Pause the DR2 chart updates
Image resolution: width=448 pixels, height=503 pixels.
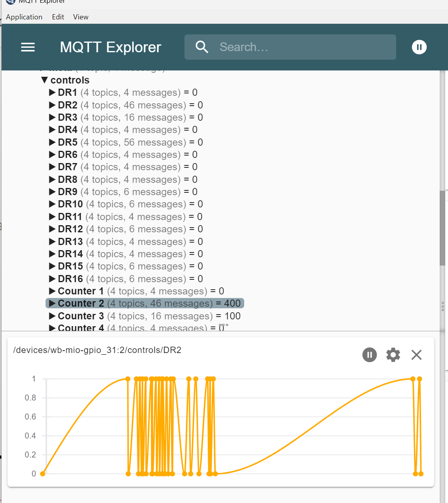pyautogui.click(x=369, y=355)
